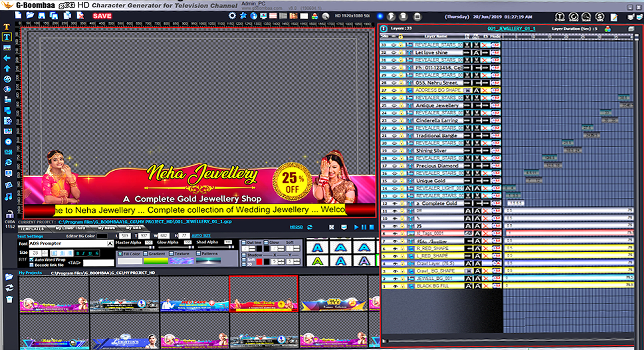
Task: Open settings gear in top toolbar
Action: point(232,16)
